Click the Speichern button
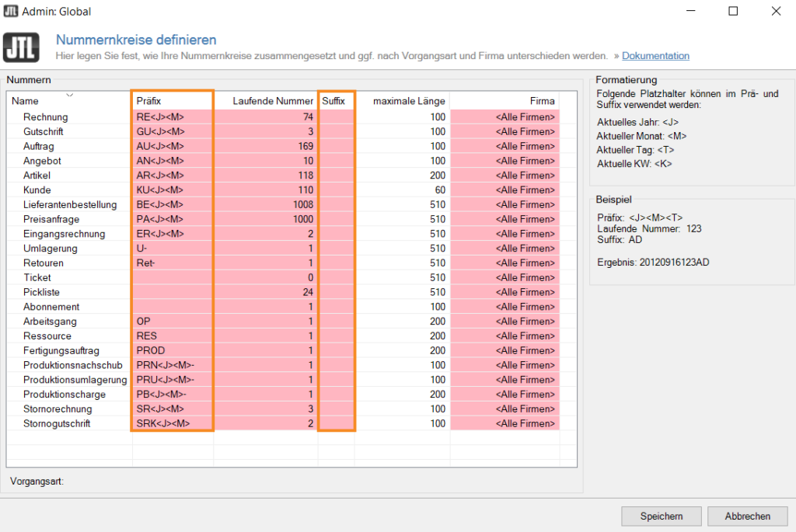 [662, 516]
